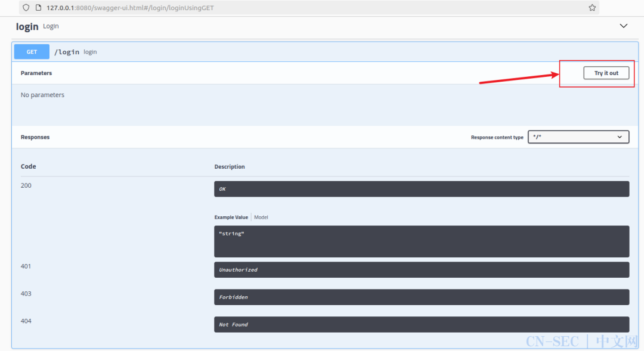Click the No parameters text
This screenshot has width=644, height=351.
click(42, 95)
